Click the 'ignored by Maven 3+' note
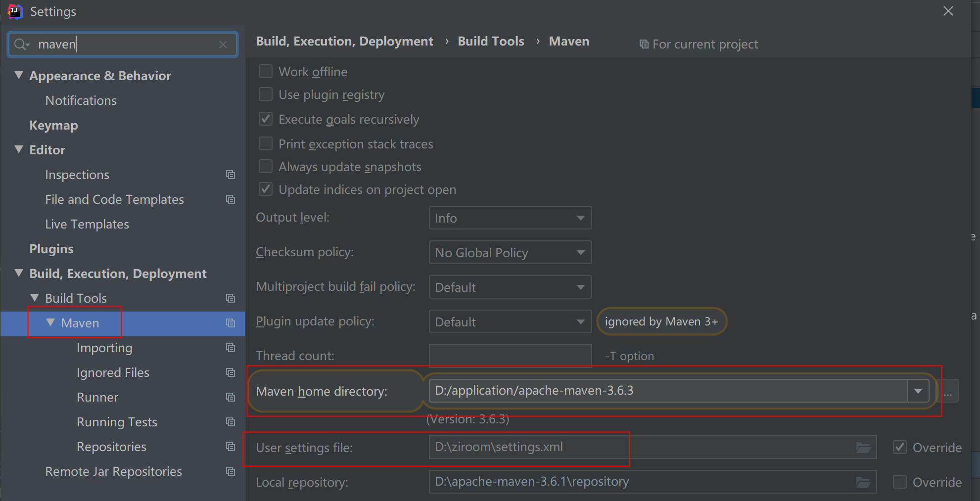The width and height of the screenshot is (980, 501). pos(661,321)
